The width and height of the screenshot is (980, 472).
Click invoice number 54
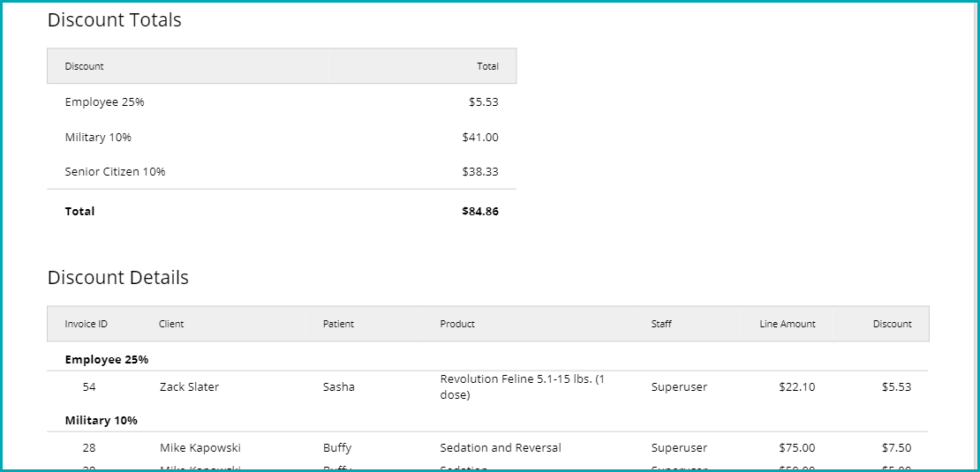(89, 387)
